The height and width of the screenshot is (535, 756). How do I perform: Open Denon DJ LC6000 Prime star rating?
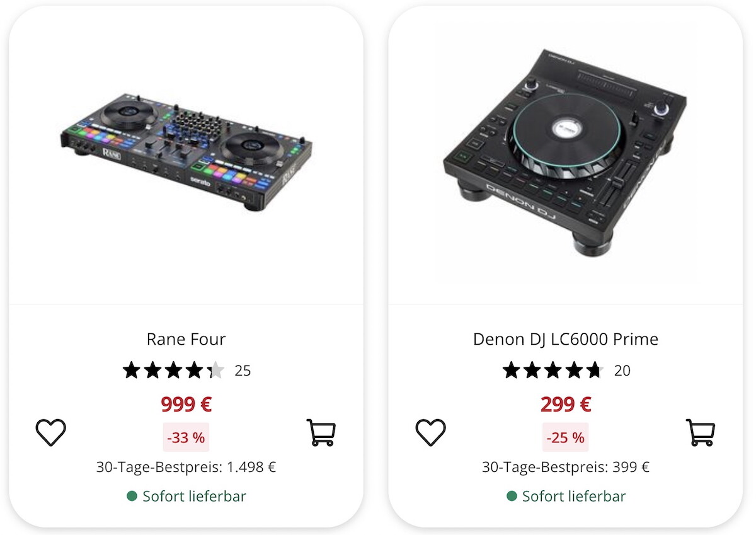pos(553,371)
